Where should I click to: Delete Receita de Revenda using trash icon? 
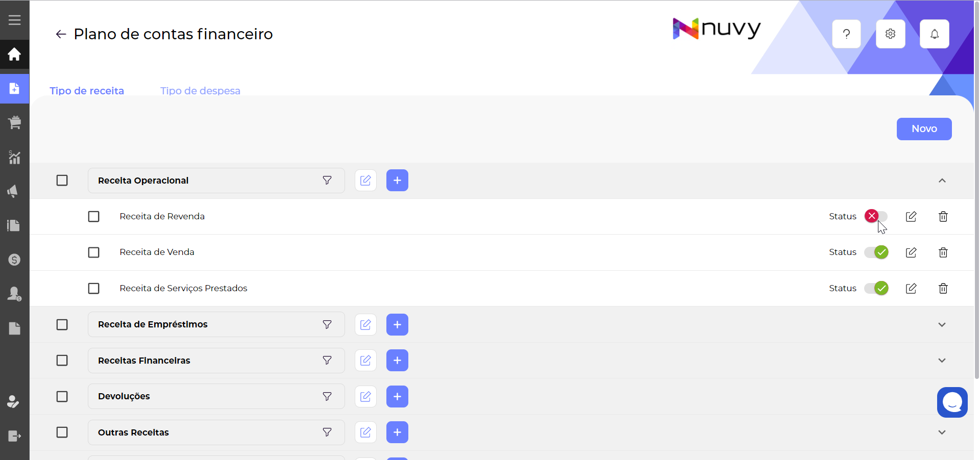942,217
